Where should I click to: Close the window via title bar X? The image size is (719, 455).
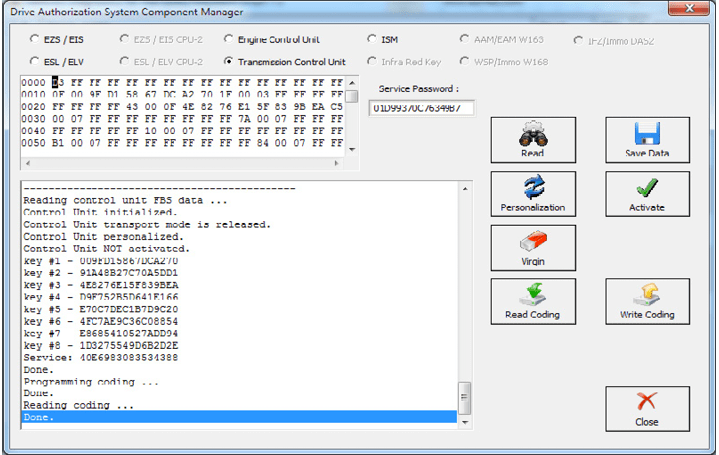694,10
